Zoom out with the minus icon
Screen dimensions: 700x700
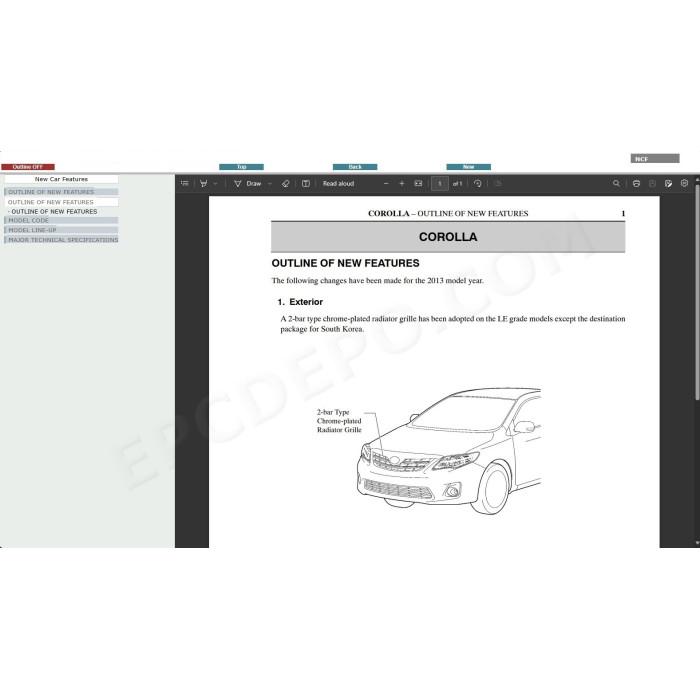(386, 183)
